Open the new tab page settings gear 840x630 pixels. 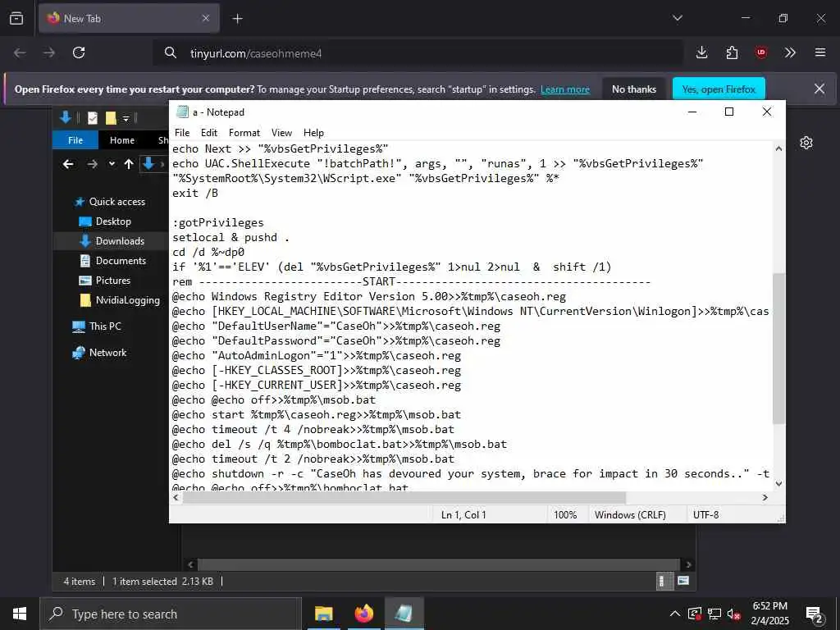coord(806,143)
